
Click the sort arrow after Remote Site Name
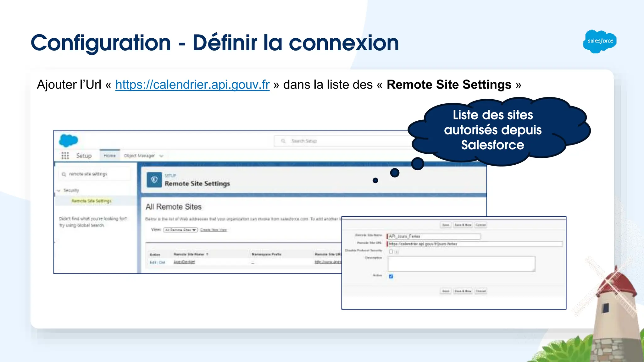(207, 254)
